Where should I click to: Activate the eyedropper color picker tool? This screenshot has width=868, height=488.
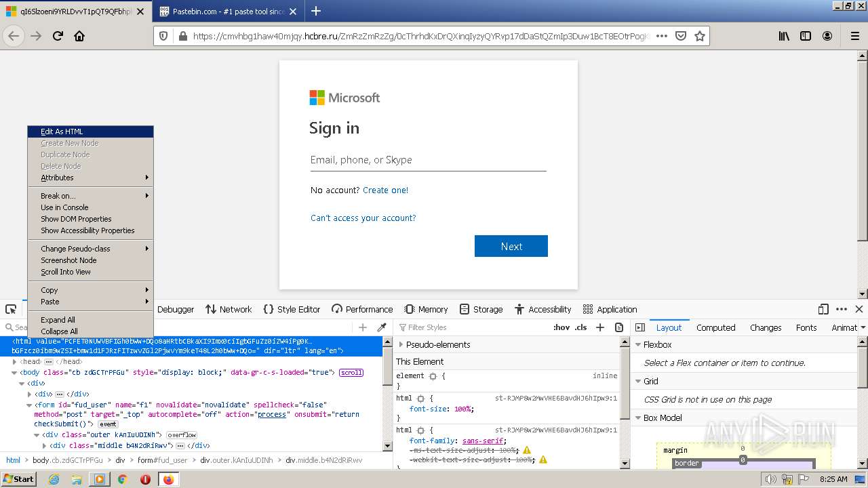tap(382, 327)
